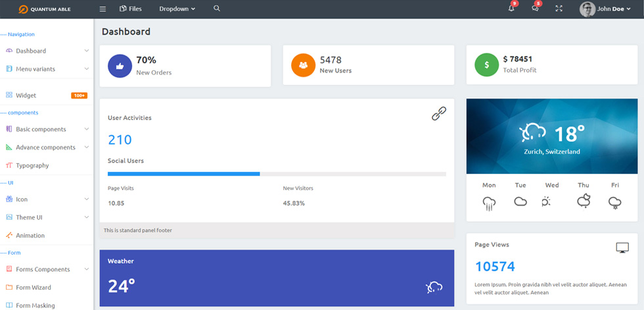Open the search magnifier icon
Image resolution: width=644 pixels, height=310 pixels.
217,9
